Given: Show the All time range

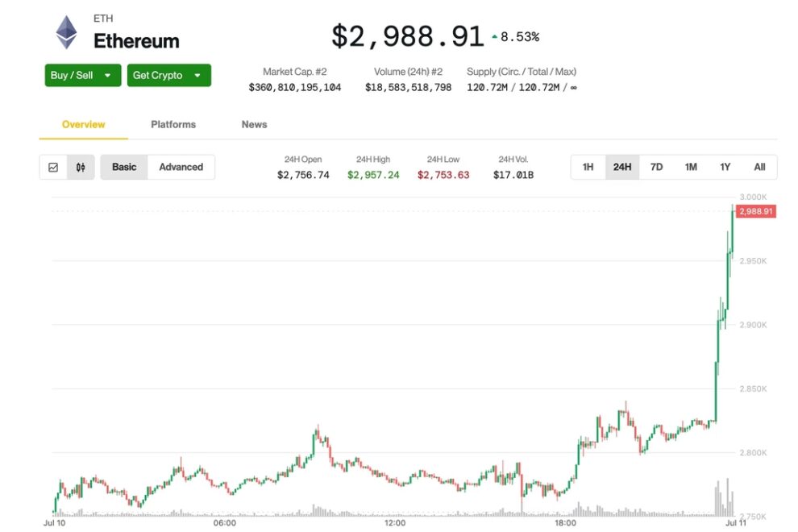Looking at the screenshot, I should point(759,167).
